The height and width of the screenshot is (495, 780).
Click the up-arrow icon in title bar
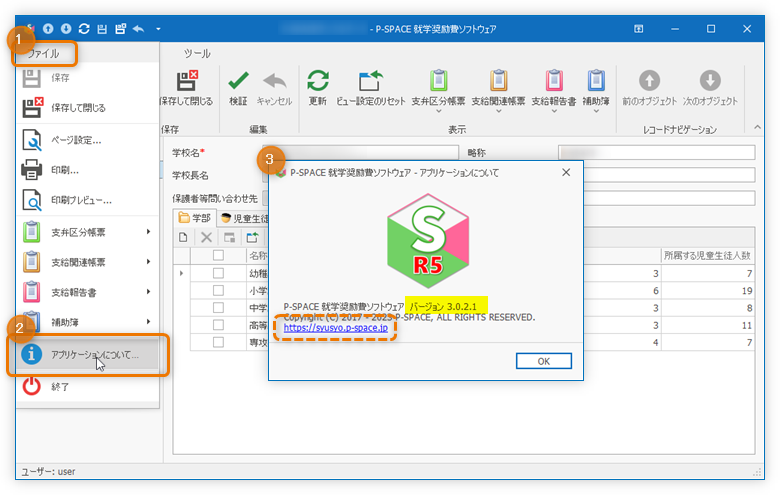coord(48,29)
